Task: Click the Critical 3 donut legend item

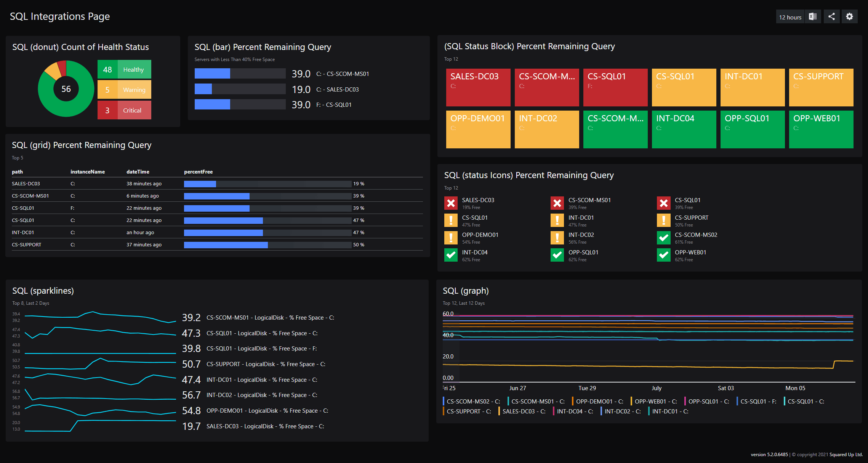Action: [124, 110]
